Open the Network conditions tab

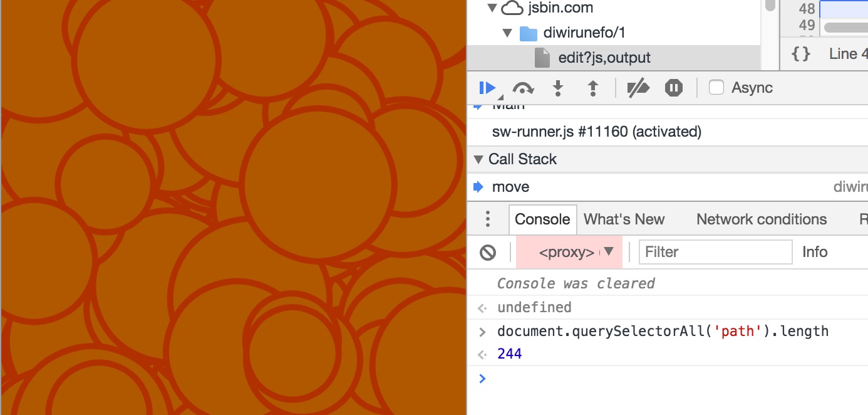pos(762,219)
